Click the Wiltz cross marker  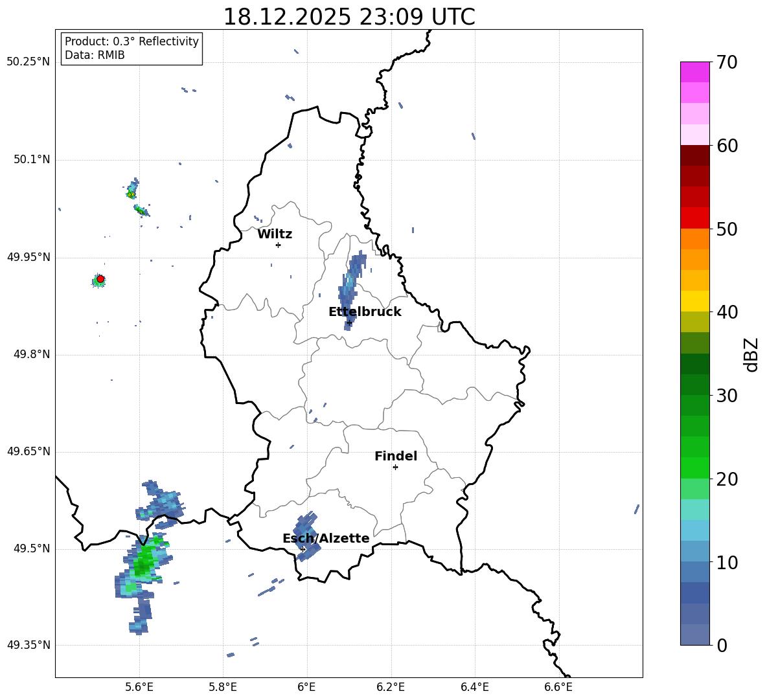(x=279, y=245)
